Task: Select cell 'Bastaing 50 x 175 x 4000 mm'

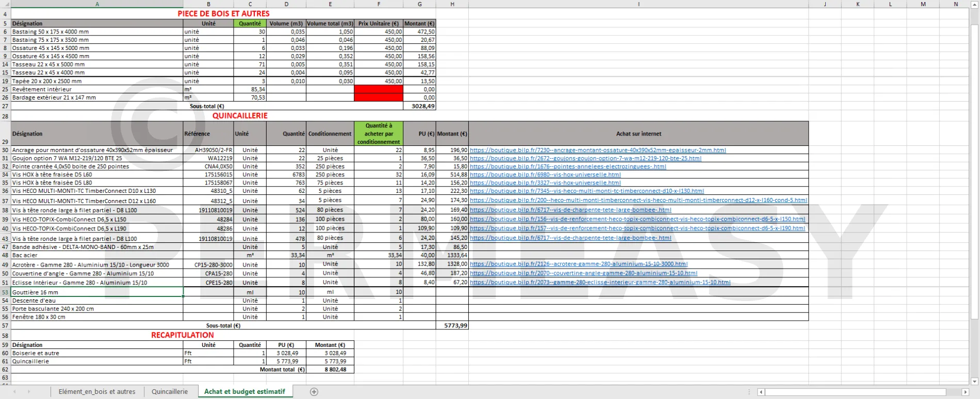Action: (x=97, y=32)
